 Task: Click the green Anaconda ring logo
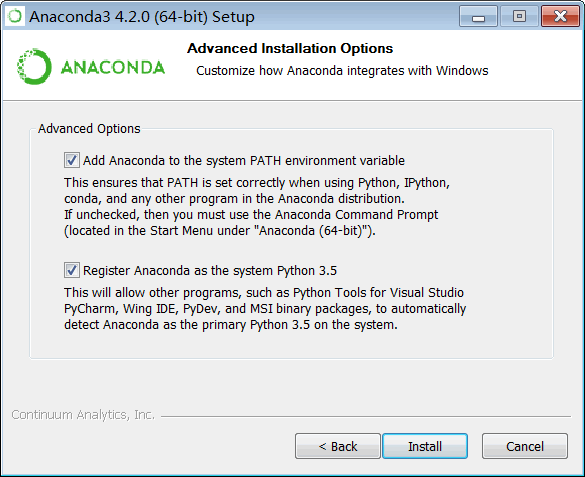tap(34, 66)
